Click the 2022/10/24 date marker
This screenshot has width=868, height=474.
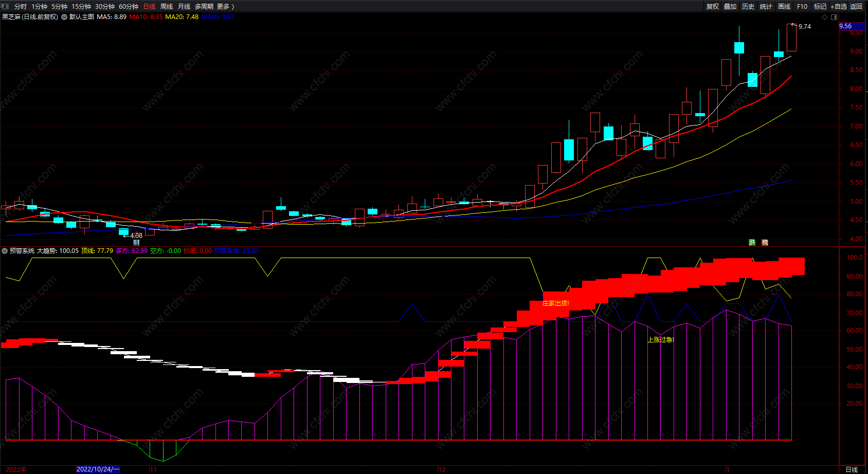[x=98, y=469]
